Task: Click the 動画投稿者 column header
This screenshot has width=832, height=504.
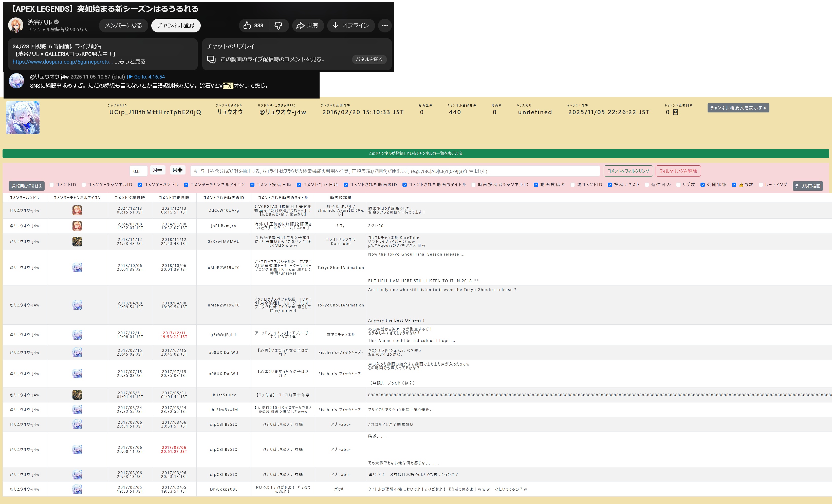Action: (x=340, y=198)
